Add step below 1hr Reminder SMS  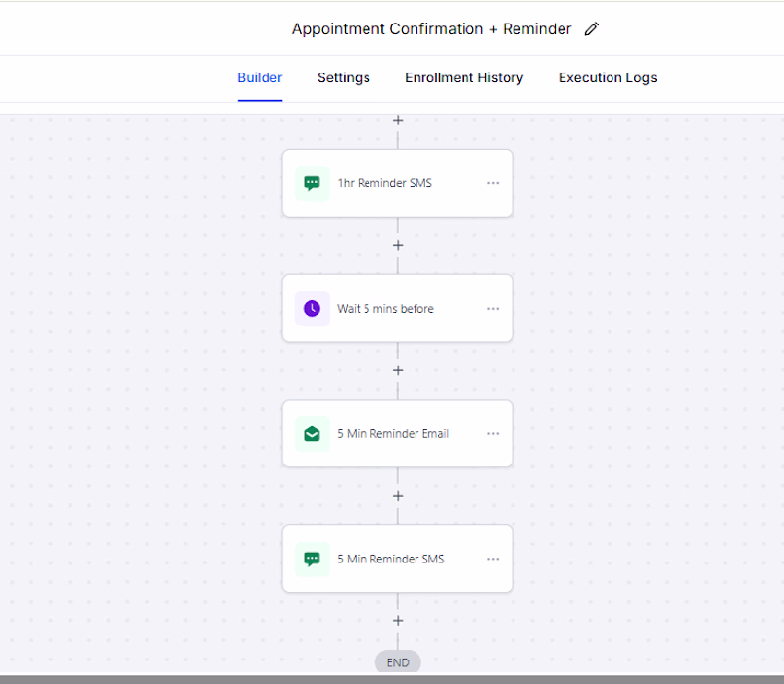[398, 246]
